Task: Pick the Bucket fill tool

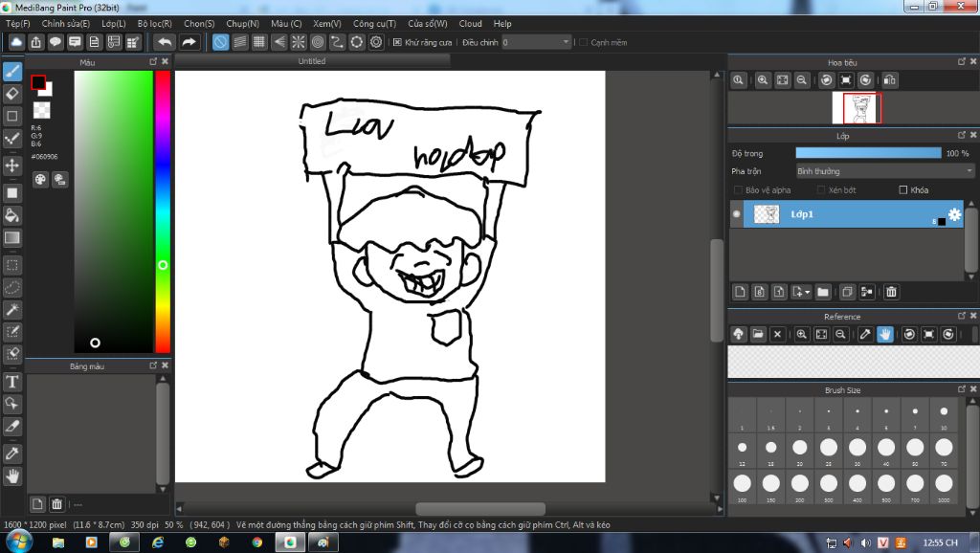Action: [x=12, y=215]
